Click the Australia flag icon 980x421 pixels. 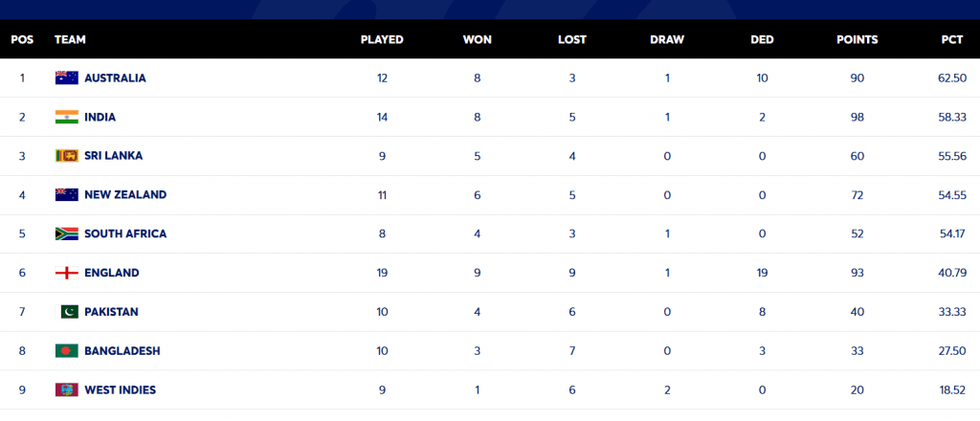pos(67,78)
